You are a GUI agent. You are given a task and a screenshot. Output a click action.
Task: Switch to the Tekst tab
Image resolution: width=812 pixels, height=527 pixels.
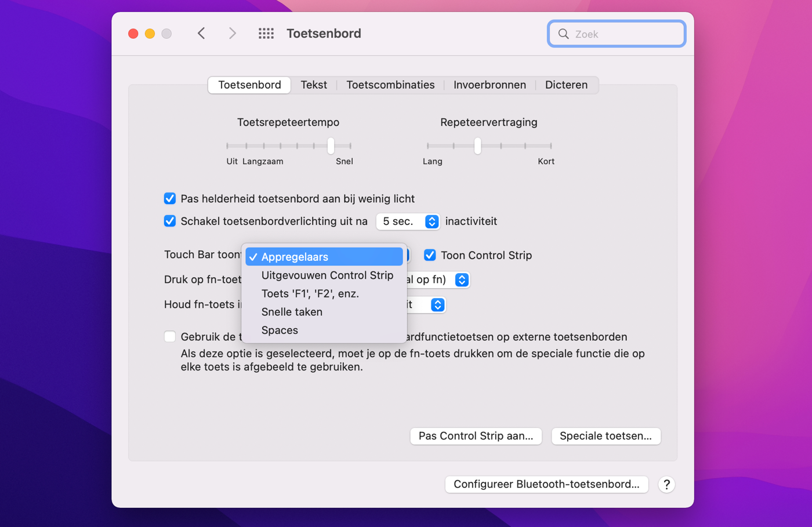click(x=314, y=85)
